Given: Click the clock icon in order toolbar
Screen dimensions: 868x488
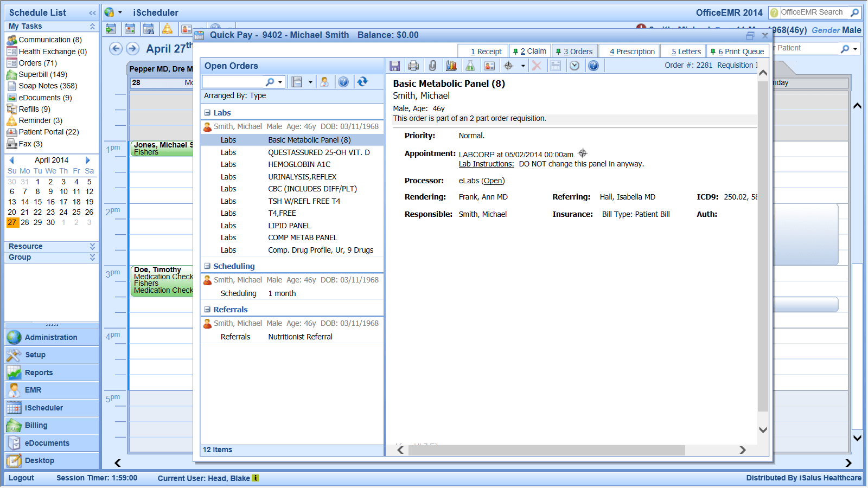Looking at the screenshot, I should 575,66.
